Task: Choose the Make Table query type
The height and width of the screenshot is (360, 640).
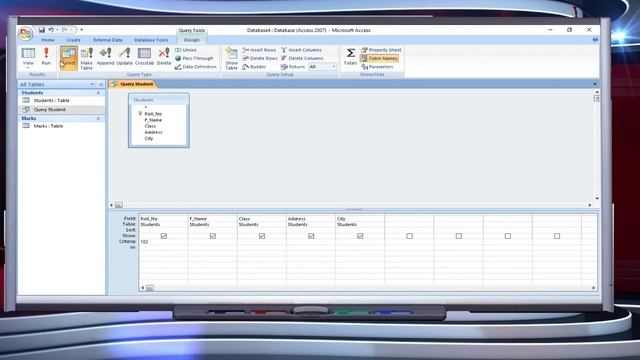Action: point(87,58)
